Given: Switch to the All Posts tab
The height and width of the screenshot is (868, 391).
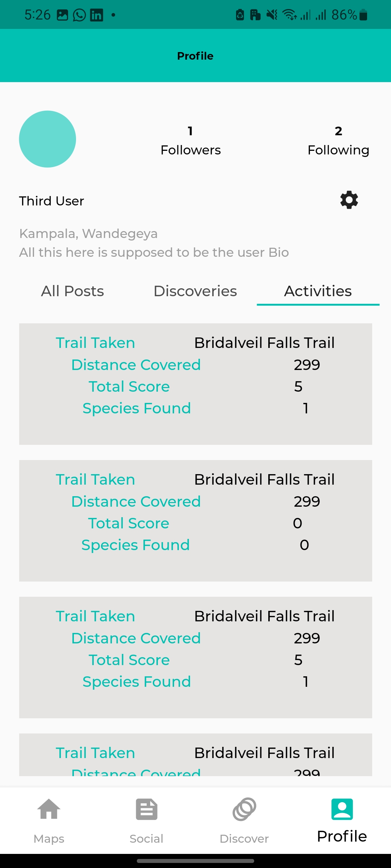Looking at the screenshot, I should coord(72,291).
